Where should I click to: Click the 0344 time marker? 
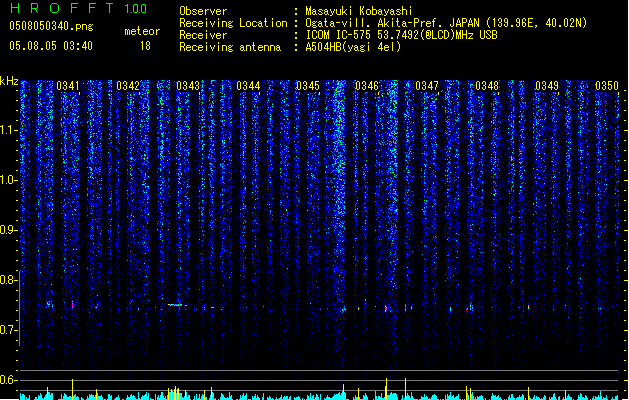tap(248, 86)
